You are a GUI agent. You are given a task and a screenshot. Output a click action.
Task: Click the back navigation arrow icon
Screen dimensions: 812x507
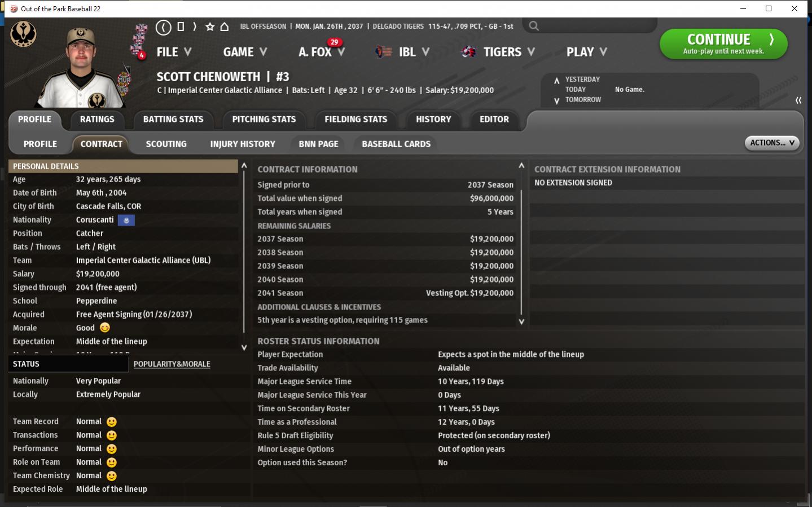[x=163, y=27]
